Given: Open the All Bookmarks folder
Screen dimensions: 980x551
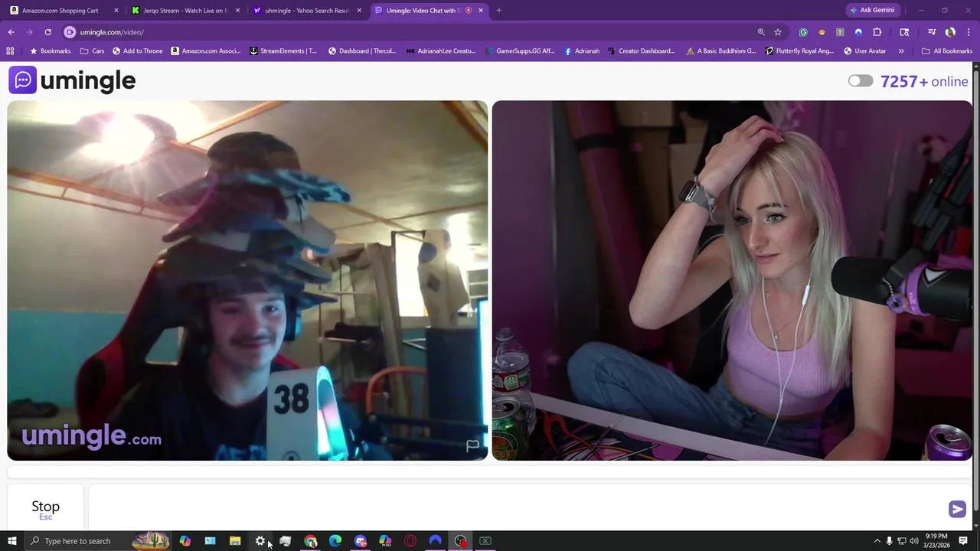Looking at the screenshot, I should [947, 51].
